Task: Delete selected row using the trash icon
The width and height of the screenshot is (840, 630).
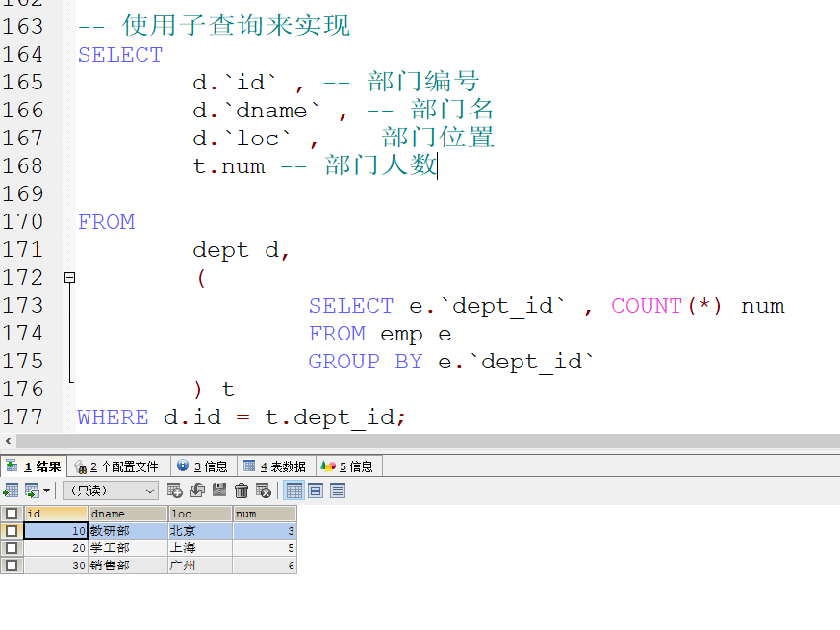Action: [x=242, y=491]
